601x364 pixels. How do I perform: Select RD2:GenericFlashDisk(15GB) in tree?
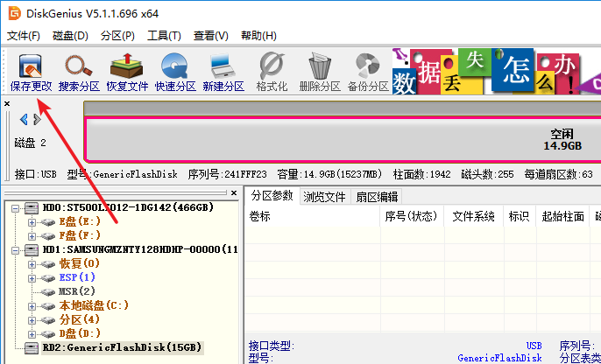pos(122,347)
